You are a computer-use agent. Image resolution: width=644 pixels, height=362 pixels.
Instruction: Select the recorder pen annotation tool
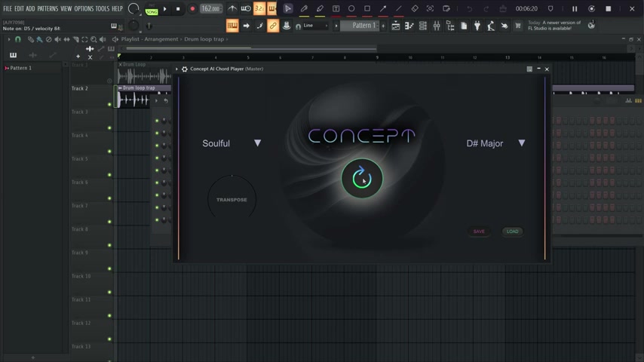(x=305, y=8)
